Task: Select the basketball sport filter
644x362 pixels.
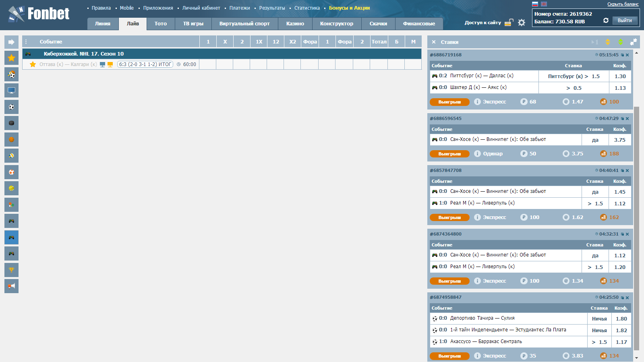Action: tap(11, 139)
